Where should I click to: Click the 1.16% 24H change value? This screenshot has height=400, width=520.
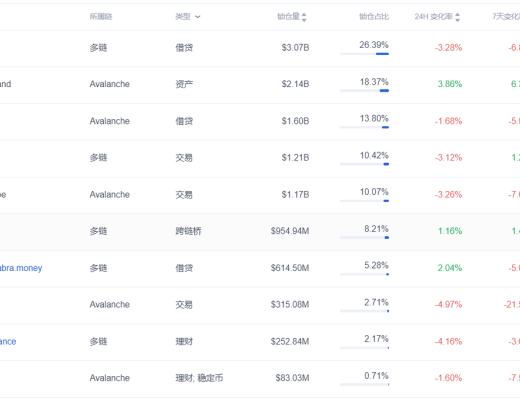tap(450, 231)
